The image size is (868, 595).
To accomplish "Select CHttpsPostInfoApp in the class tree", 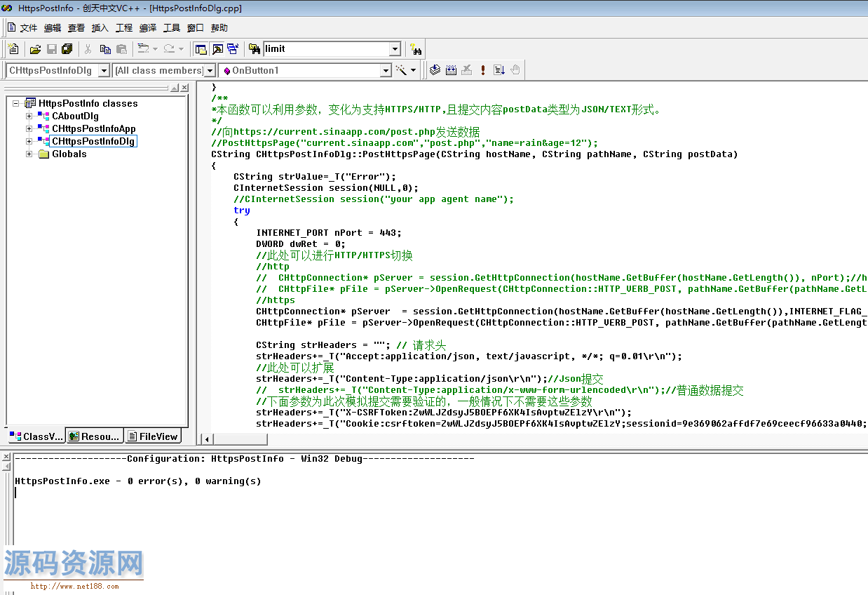I will point(93,129).
